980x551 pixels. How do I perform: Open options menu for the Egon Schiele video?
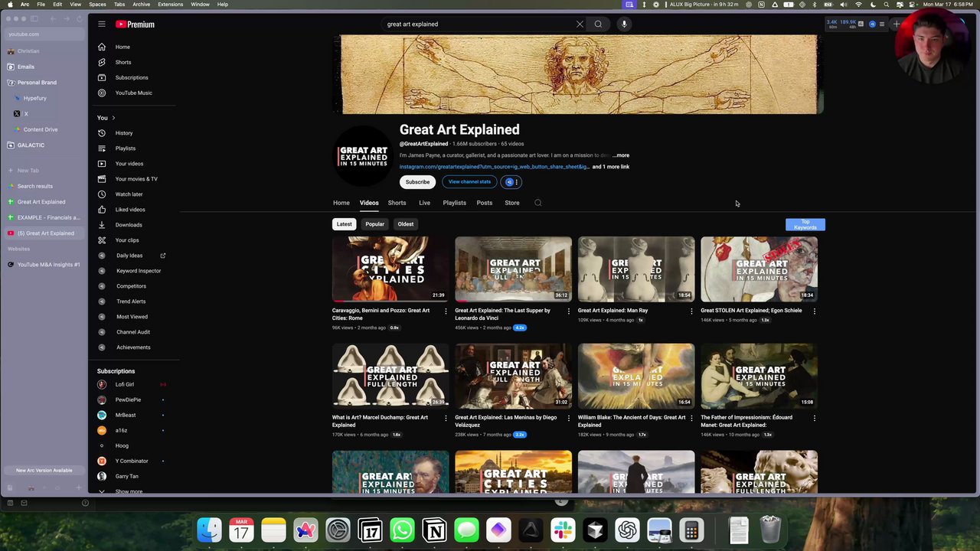click(x=814, y=311)
